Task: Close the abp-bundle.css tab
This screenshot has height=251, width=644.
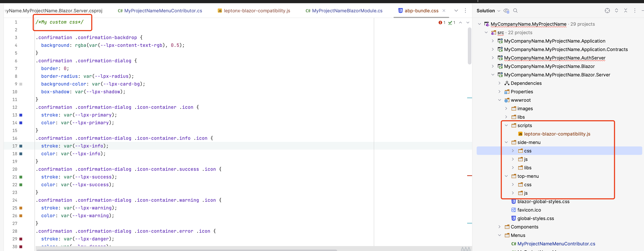Action: click(x=444, y=11)
